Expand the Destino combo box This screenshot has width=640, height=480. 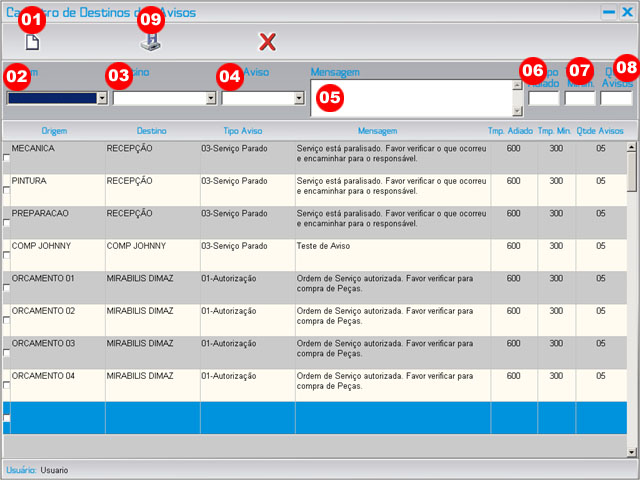[x=211, y=98]
